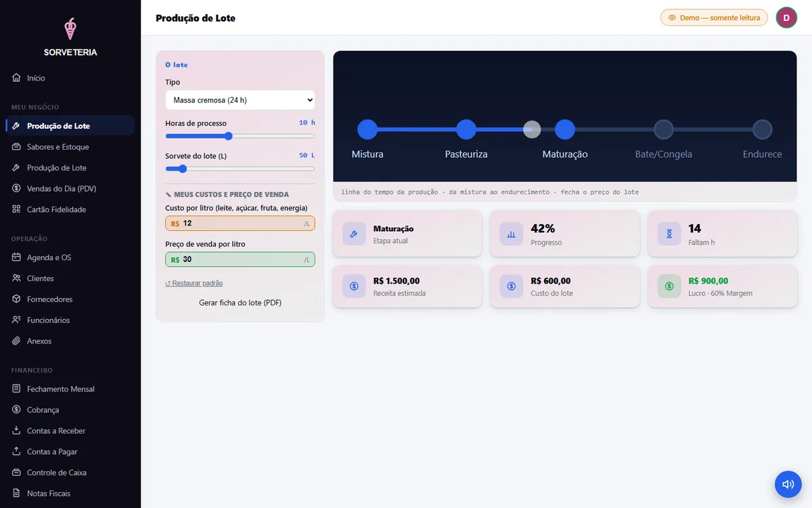This screenshot has width=812, height=508.
Task: Open Sabores e Estoque via its sidebar icon
Action: pos(16,147)
